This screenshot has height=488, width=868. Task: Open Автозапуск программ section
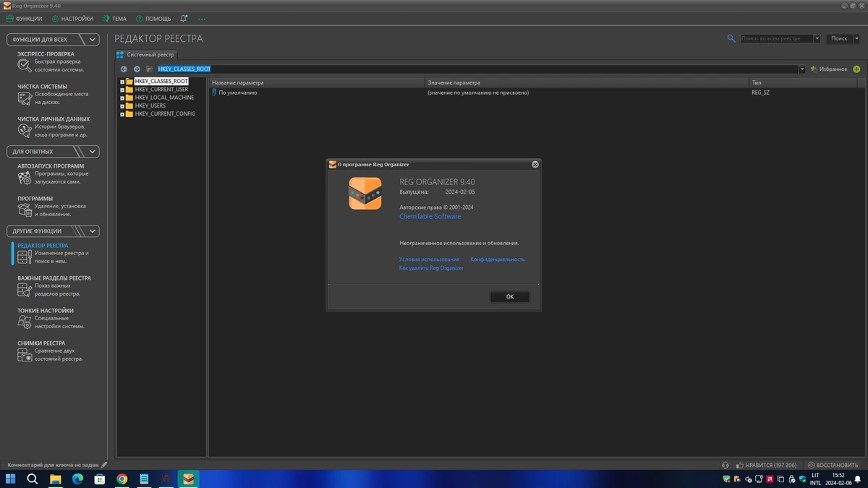[53, 174]
